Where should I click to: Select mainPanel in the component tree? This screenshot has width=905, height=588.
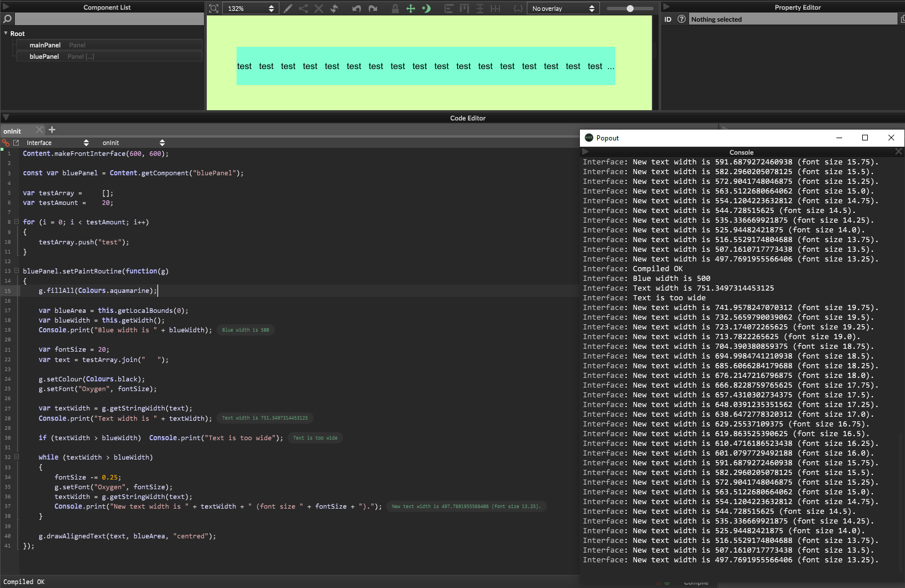click(x=109, y=45)
